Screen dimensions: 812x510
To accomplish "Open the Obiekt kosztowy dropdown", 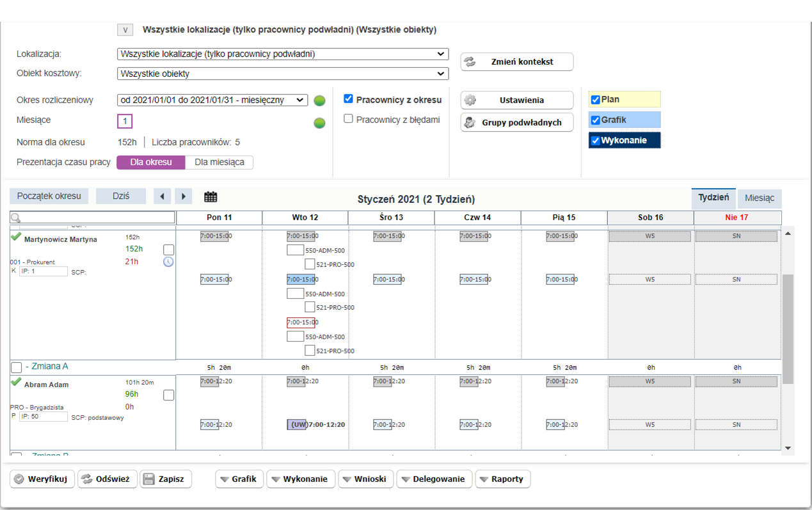I will click(x=283, y=74).
